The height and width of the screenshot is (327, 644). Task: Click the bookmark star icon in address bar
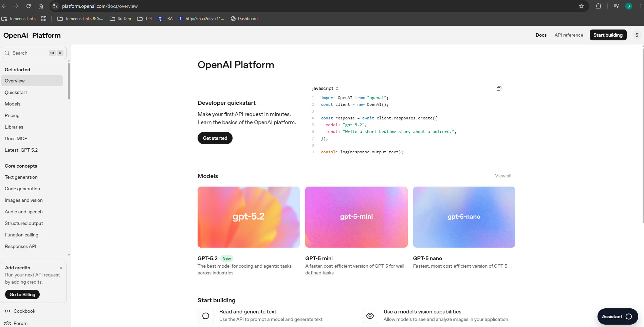[x=581, y=6]
